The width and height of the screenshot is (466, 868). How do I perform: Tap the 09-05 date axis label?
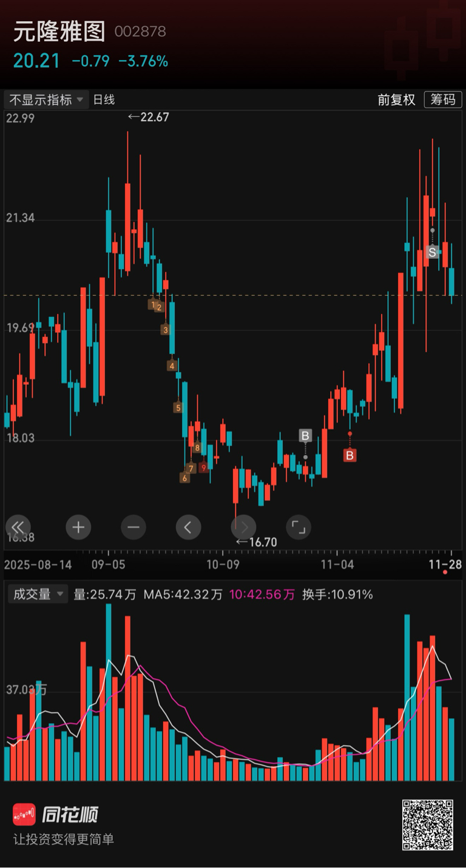coord(109,564)
